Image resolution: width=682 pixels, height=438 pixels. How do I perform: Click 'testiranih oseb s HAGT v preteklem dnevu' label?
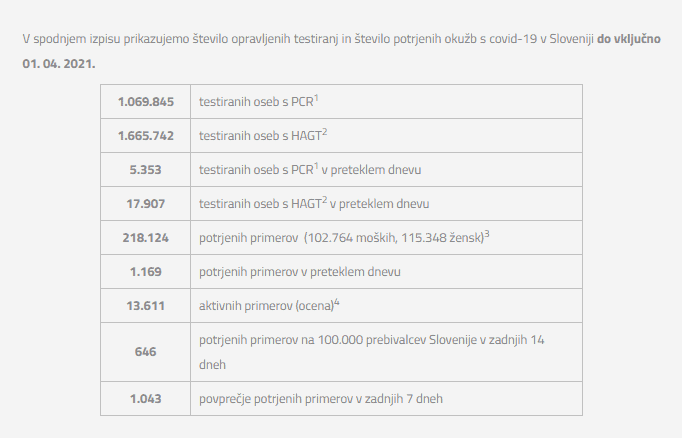[x=314, y=203]
